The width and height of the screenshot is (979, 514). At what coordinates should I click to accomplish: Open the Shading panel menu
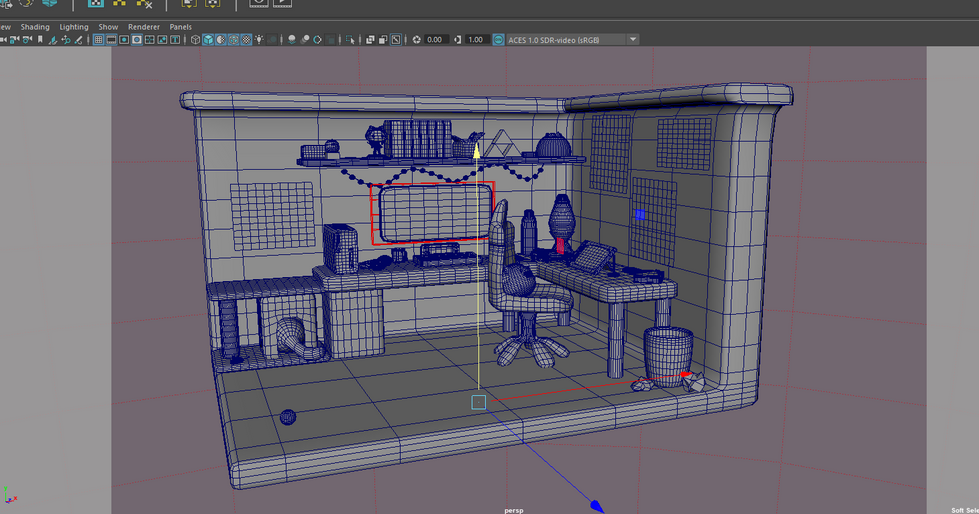[x=35, y=27]
